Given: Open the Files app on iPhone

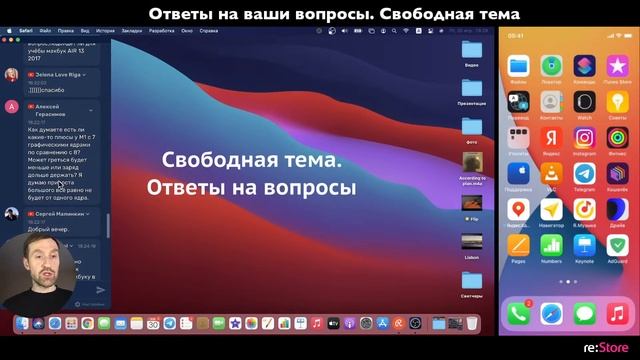Looking at the screenshot, I should (x=518, y=66).
